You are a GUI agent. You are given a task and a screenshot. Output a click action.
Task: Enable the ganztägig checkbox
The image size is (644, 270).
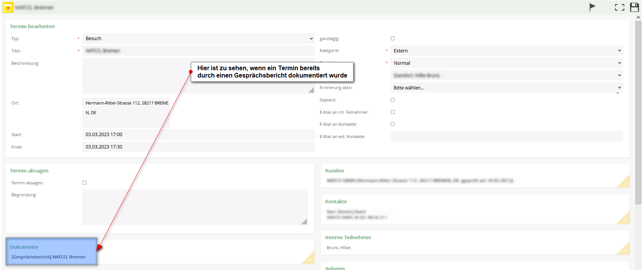pyautogui.click(x=393, y=39)
